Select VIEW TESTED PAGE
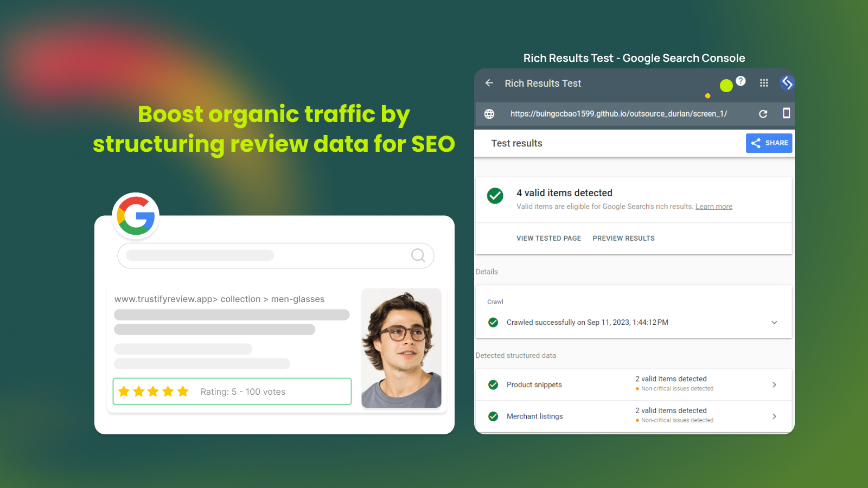Image resolution: width=868 pixels, height=488 pixels. pos(548,238)
